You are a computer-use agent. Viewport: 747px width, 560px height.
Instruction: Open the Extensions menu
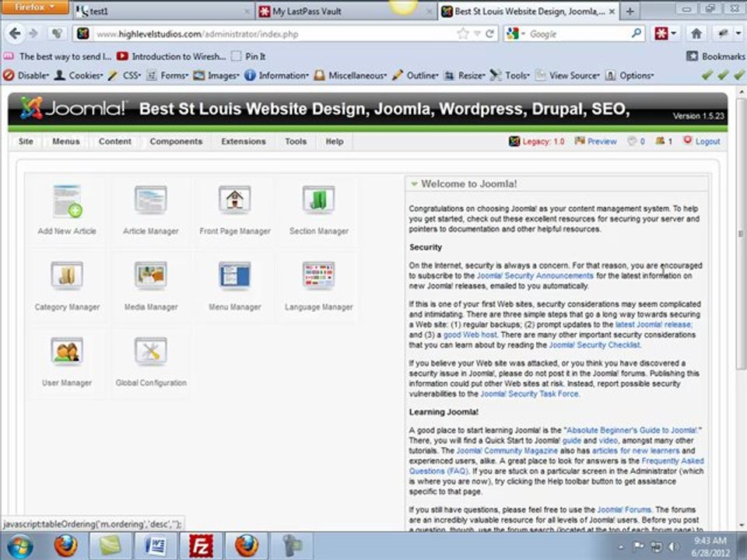[x=244, y=142]
